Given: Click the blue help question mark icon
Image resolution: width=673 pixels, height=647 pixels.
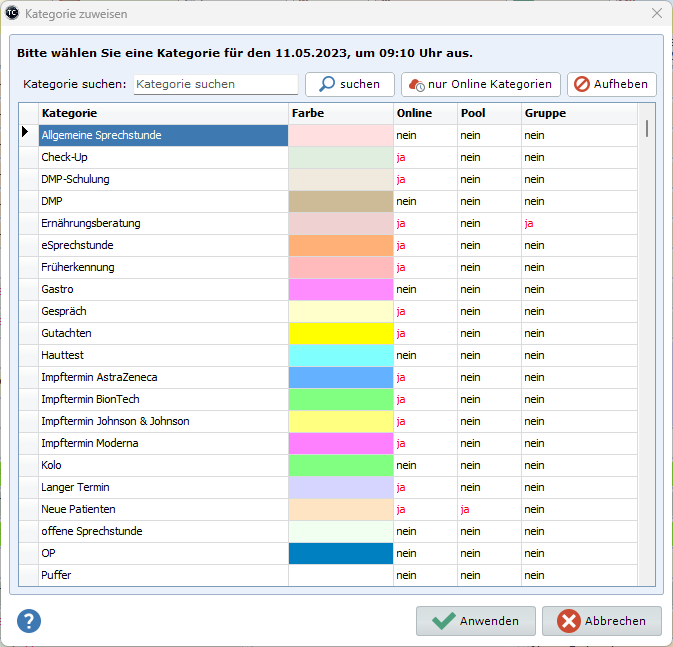Looking at the screenshot, I should 29,620.
